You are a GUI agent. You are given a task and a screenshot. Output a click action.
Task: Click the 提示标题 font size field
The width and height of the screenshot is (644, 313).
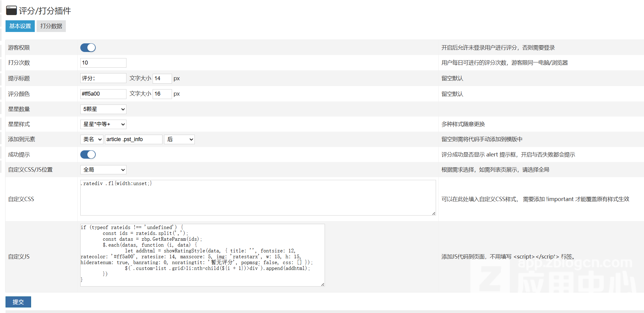pyautogui.click(x=162, y=78)
